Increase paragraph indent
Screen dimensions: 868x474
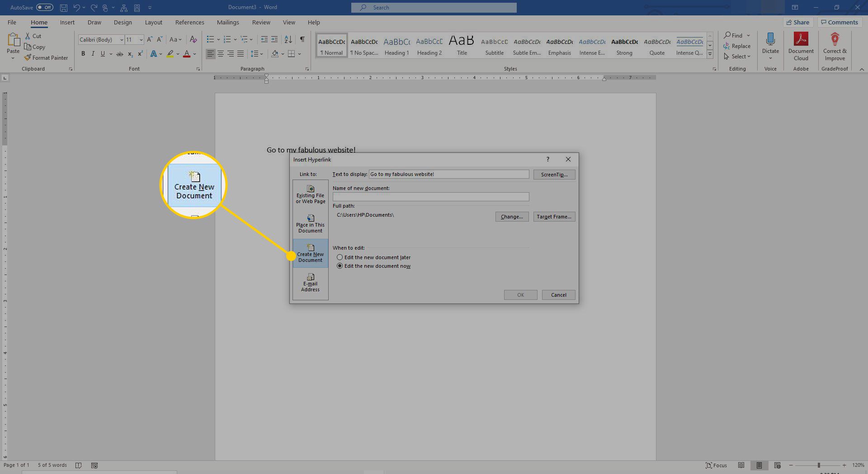coord(274,39)
